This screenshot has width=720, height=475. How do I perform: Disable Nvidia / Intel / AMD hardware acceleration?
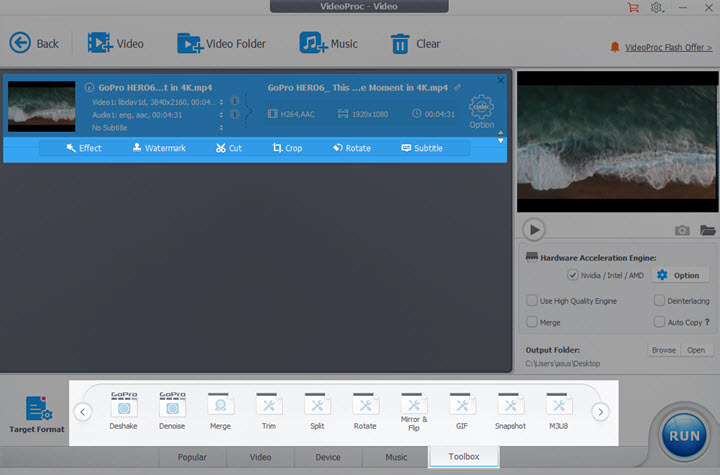tap(573, 275)
